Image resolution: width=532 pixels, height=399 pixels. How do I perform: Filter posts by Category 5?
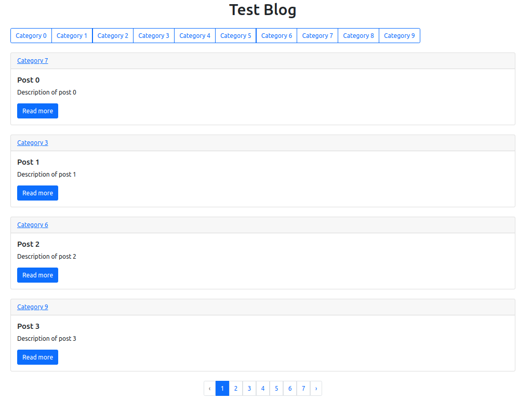[x=235, y=35]
